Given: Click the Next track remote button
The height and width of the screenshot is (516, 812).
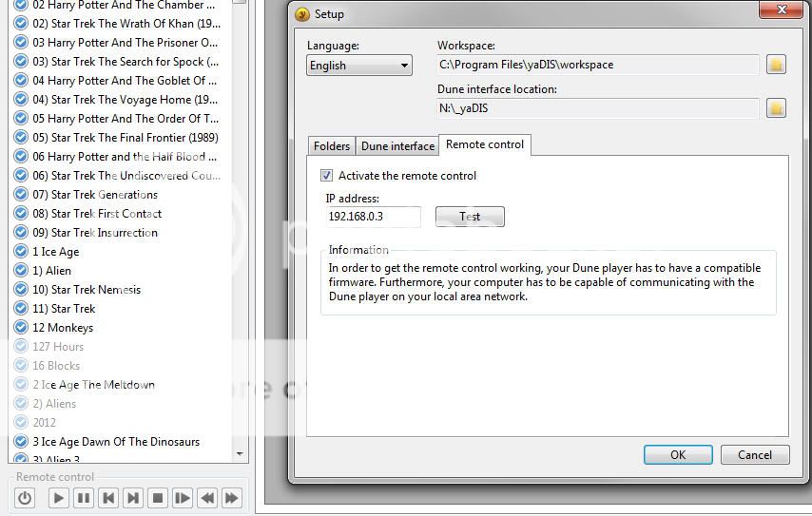Looking at the screenshot, I should coord(133,498).
